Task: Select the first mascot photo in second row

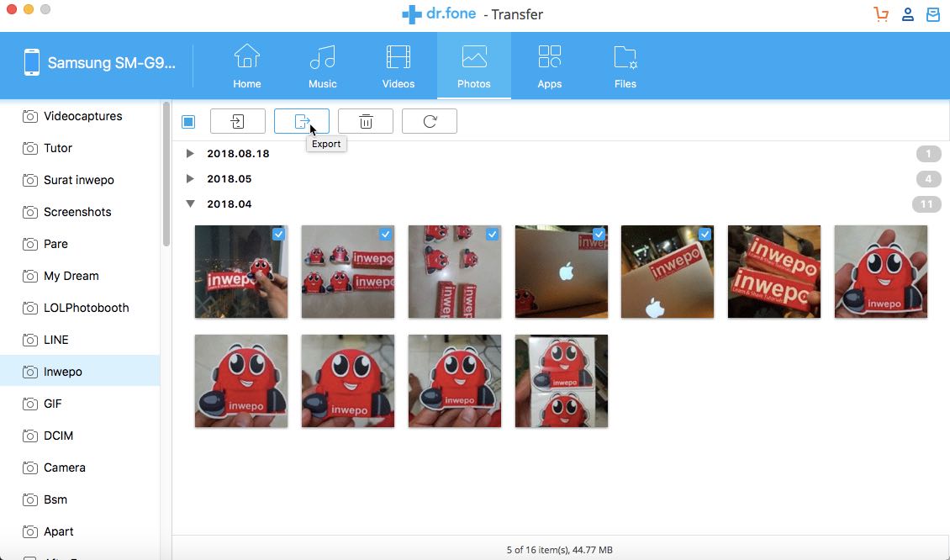Action: point(241,381)
